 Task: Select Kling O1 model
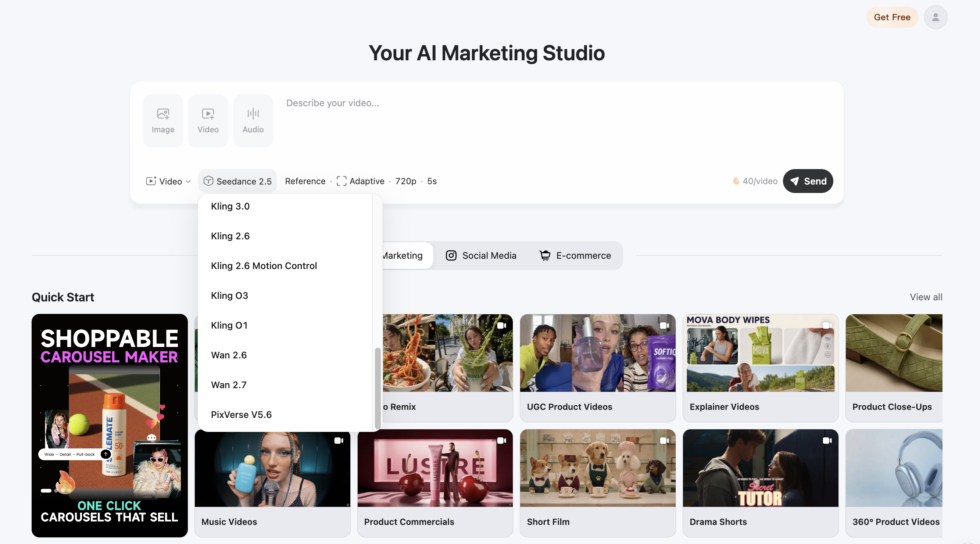point(285,325)
